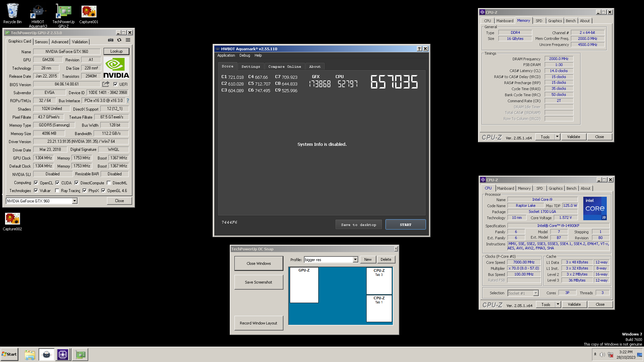Click Save Screenshot in OC Snap
Screen dimensions: 644x362
click(x=259, y=282)
